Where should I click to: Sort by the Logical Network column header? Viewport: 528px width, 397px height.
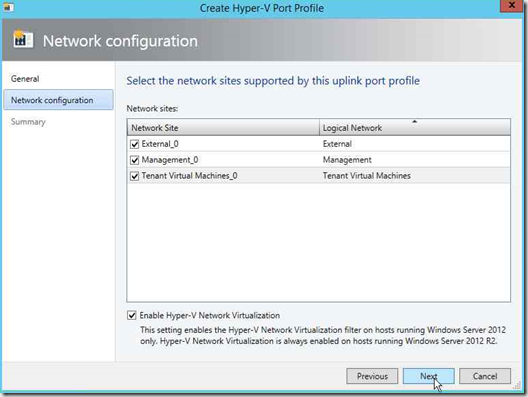pyautogui.click(x=415, y=128)
